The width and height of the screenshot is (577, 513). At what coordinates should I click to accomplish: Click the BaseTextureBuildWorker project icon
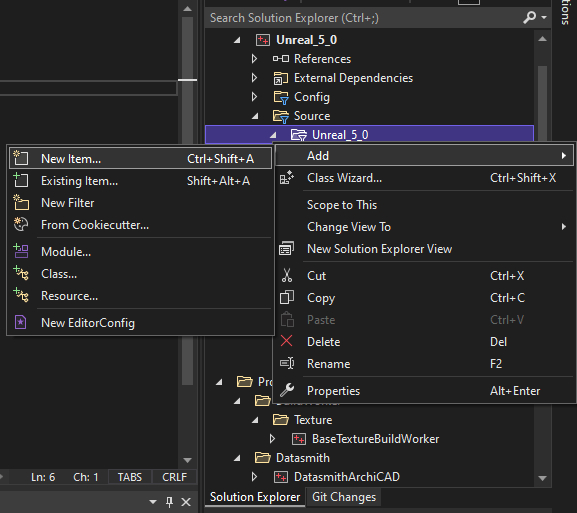tap(298, 439)
